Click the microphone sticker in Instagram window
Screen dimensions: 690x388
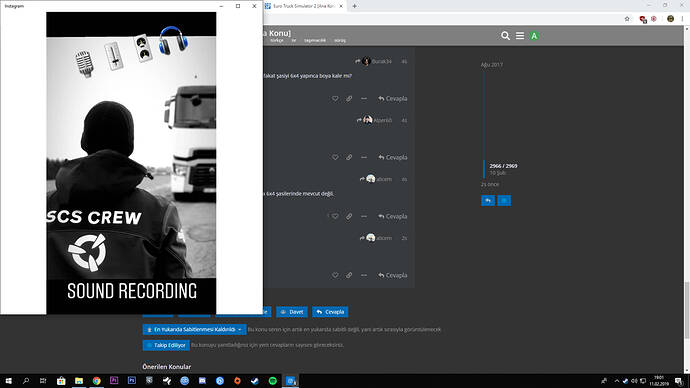coord(84,64)
